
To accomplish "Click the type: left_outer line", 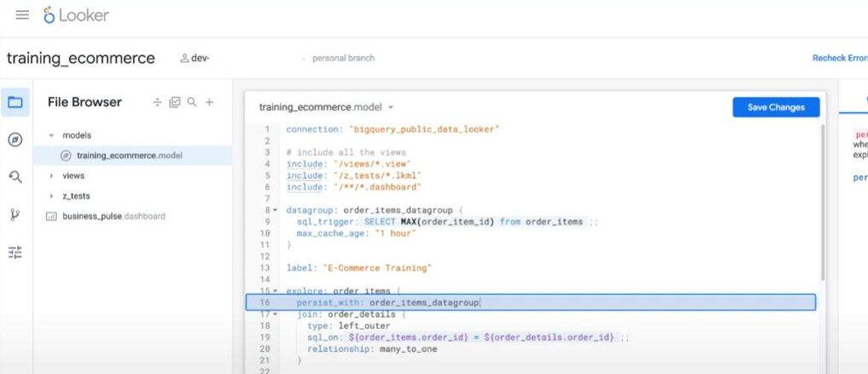I will coord(349,326).
